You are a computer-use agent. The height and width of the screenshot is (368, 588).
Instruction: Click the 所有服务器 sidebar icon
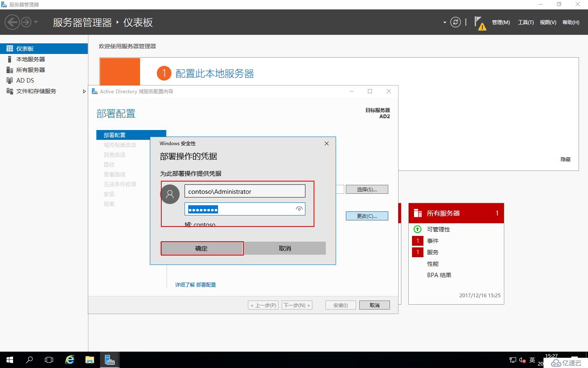(x=10, y=70)
